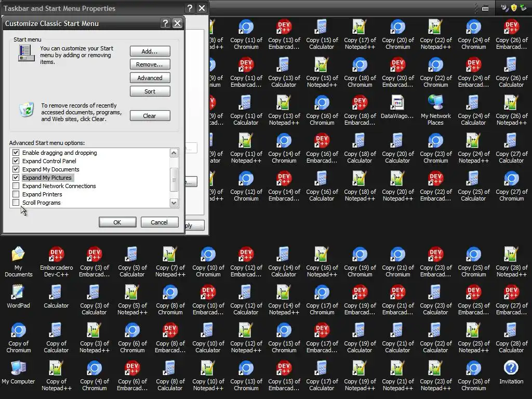Viewport: 532px width, 399px height.
Task: Check Expand Network Connections option
Action: [x=16, y=186]
